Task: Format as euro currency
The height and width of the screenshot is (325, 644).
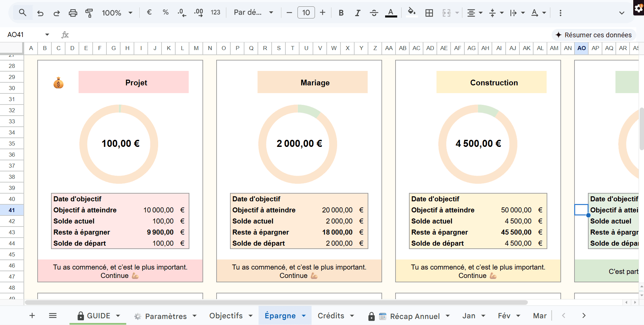Action: (x=149, y=12)
